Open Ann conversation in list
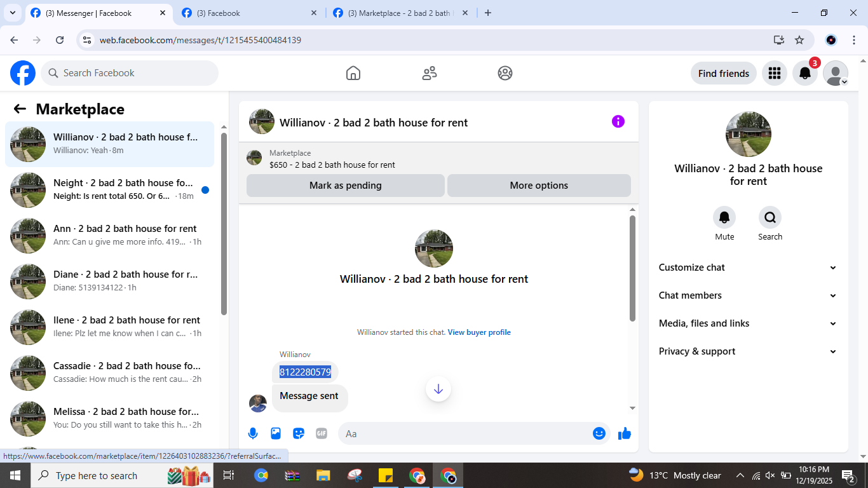The height and width of the screenshot is (488, 868). point(109,236)
